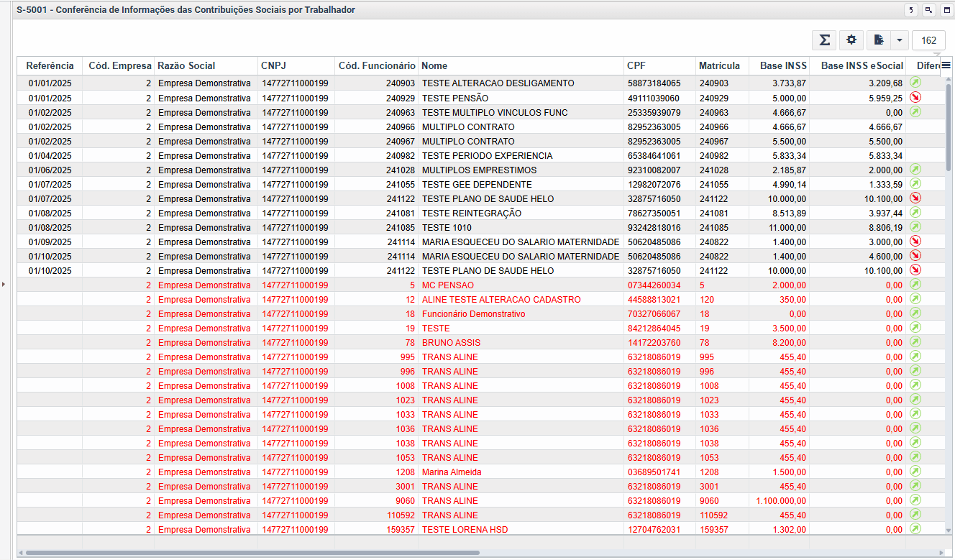Select Base INSS eSocial value 8.806,19
Screen dimensions: 955x560
tap(858, 227)
